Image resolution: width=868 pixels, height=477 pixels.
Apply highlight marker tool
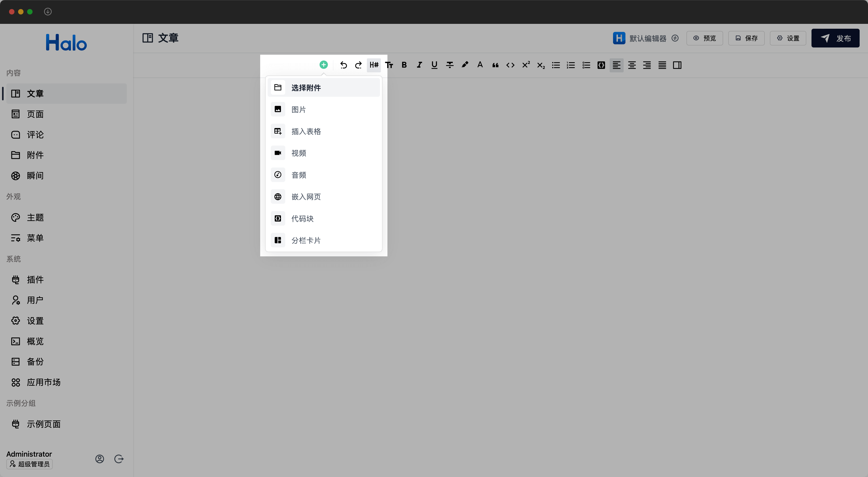point(465,65)
